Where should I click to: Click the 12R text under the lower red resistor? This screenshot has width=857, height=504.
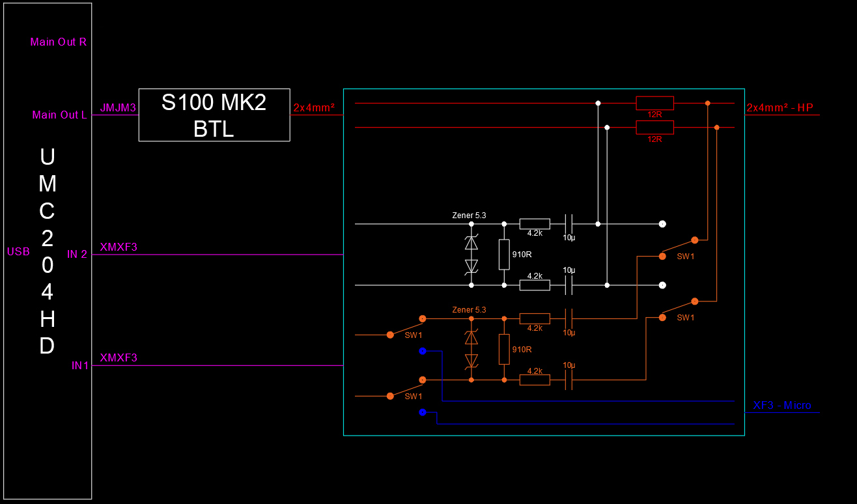[x=654, y=139]
